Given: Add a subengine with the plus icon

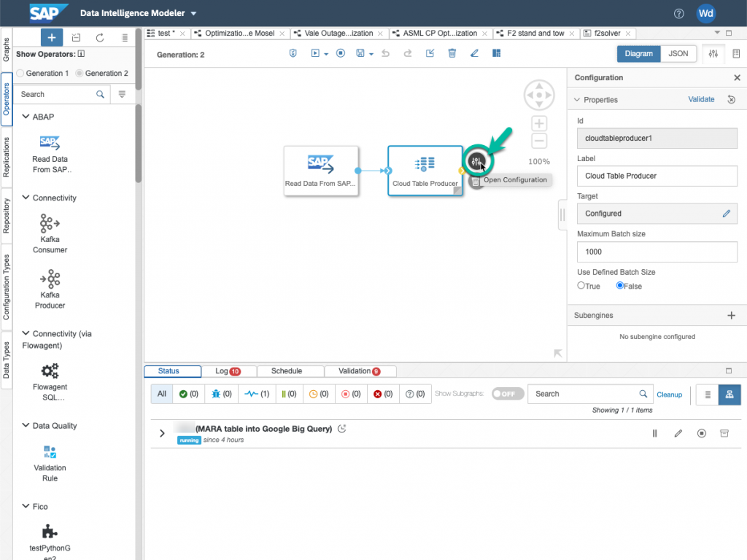Looking at the screenshot, I should (x=732, y=316).
